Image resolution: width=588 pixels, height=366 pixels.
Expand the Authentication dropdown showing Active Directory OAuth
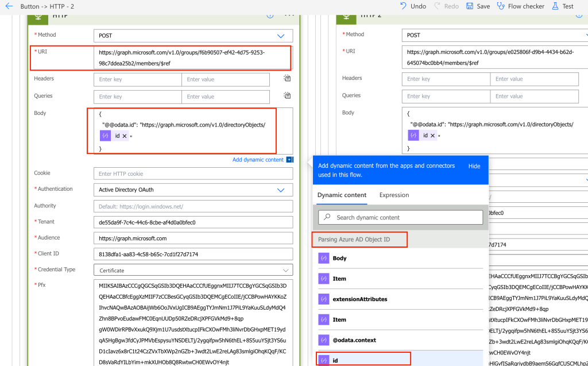click(x=281, y=190)
